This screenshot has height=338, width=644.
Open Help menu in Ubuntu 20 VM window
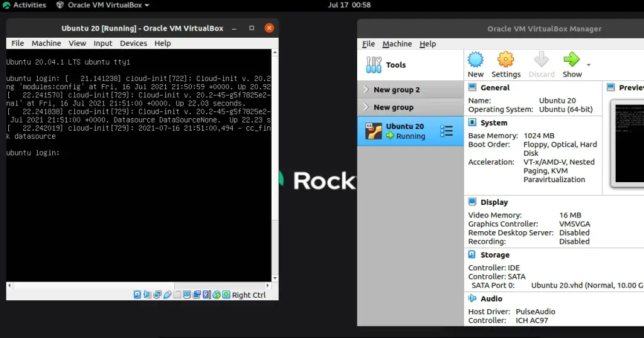click(163, 43)
